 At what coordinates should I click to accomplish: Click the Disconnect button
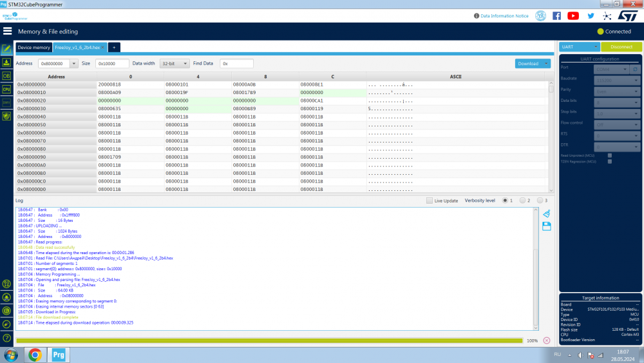pyautogui.click(x=621, y=47)
